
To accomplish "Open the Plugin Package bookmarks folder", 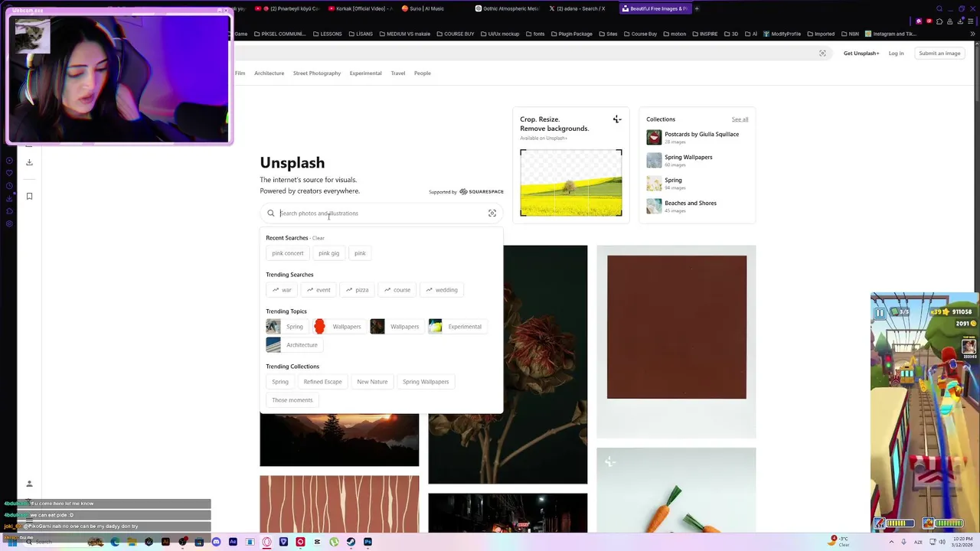I will pos(571,34).
